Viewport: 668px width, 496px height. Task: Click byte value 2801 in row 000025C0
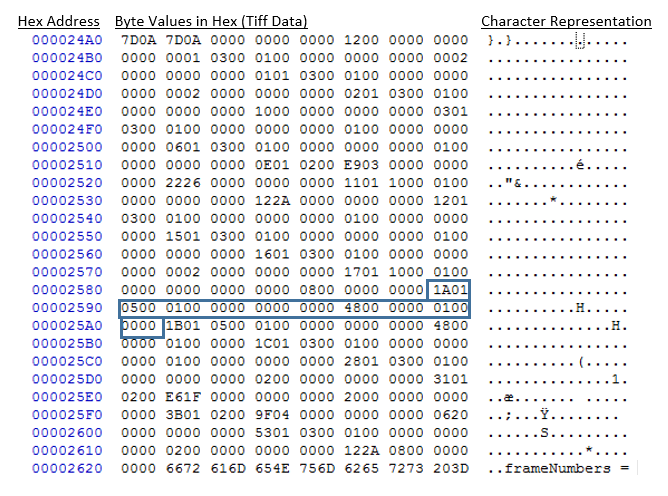coord(360,362)
